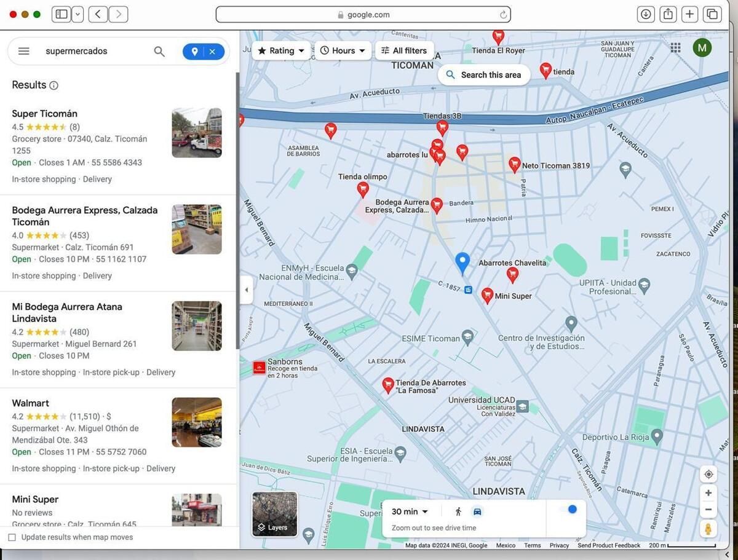The height and width of the screenshot is (560, 738).
Task: Open the Walmart result
Action: coord(118,436)
